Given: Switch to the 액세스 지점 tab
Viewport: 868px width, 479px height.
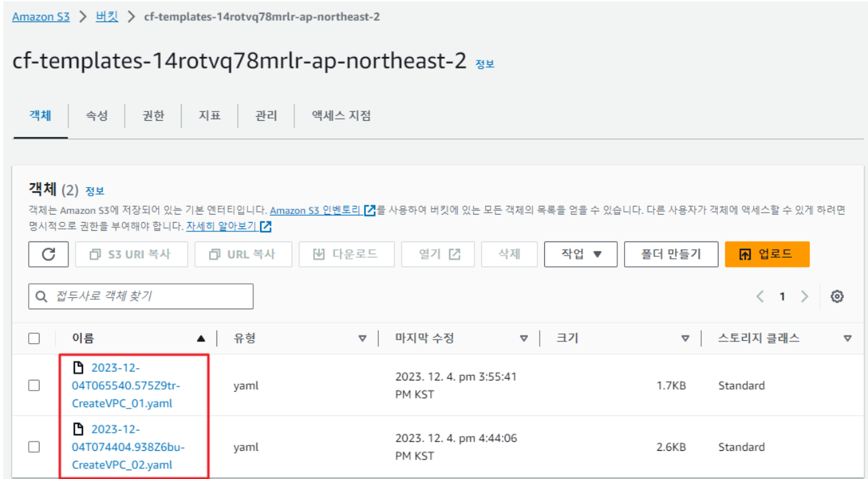Looking at the screenshot, I should 341,115.
